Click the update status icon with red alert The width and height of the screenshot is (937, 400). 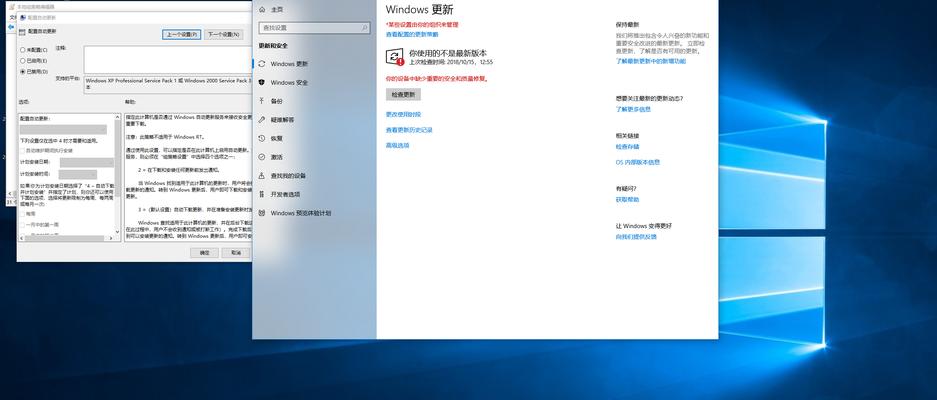point(395,57)
